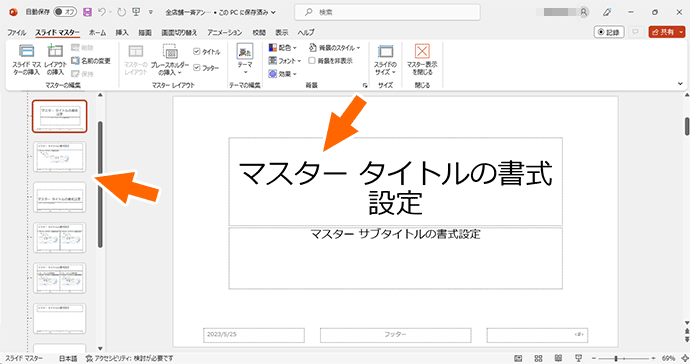
Task: Fit slide to current window icon
Action: point(685,358)
